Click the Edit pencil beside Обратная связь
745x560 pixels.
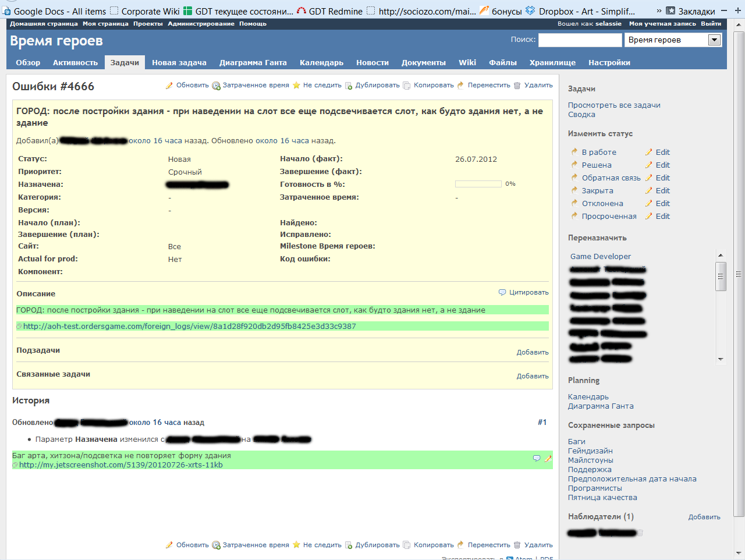pyautogui.click(x=649, y=178)
